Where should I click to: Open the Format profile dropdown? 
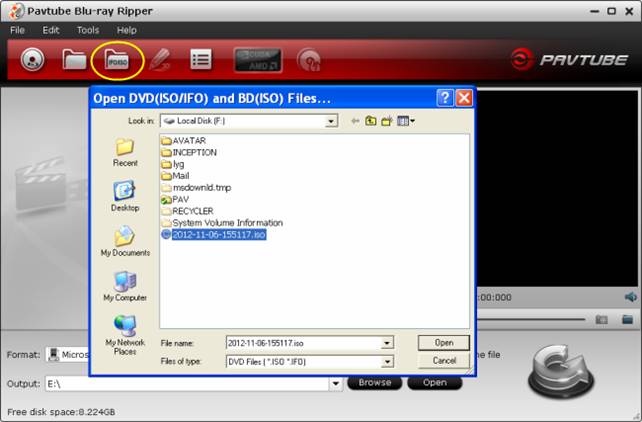tap(68, 354)
